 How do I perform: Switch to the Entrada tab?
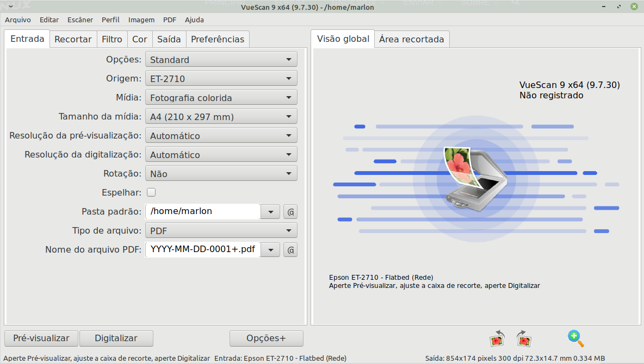click(27, 39)
